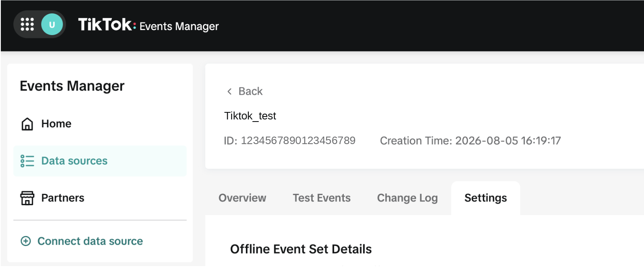Click the Tiktok_test name
Image resolution: width=644 pixels, height=274 pixels.
pyautogui.click(x=250, y=116)
